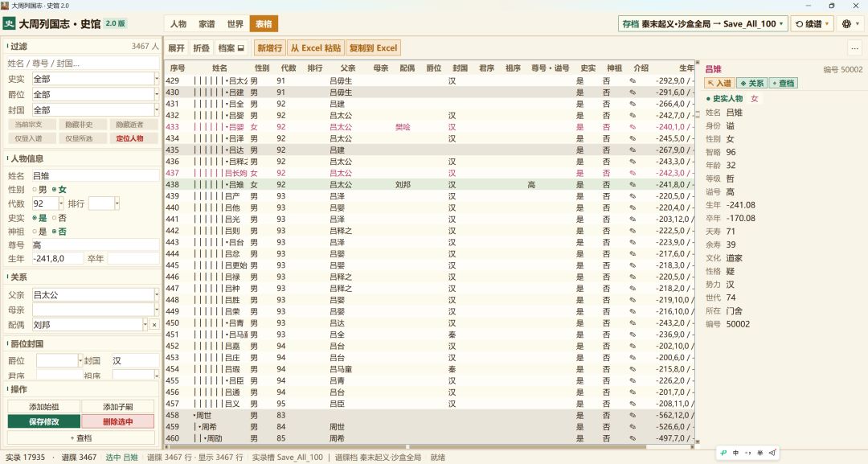The height and width of the screenshot is (464, 868).
Task: Open the 介绍 edit icon for row 433
Action: pyautogui.click(x=633, y=127)
